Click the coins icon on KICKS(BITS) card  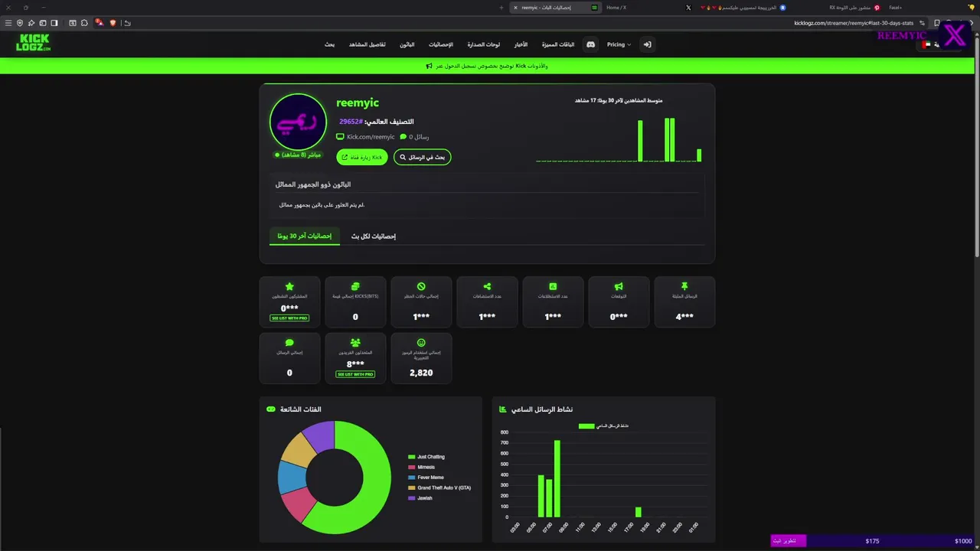point(355,286)
